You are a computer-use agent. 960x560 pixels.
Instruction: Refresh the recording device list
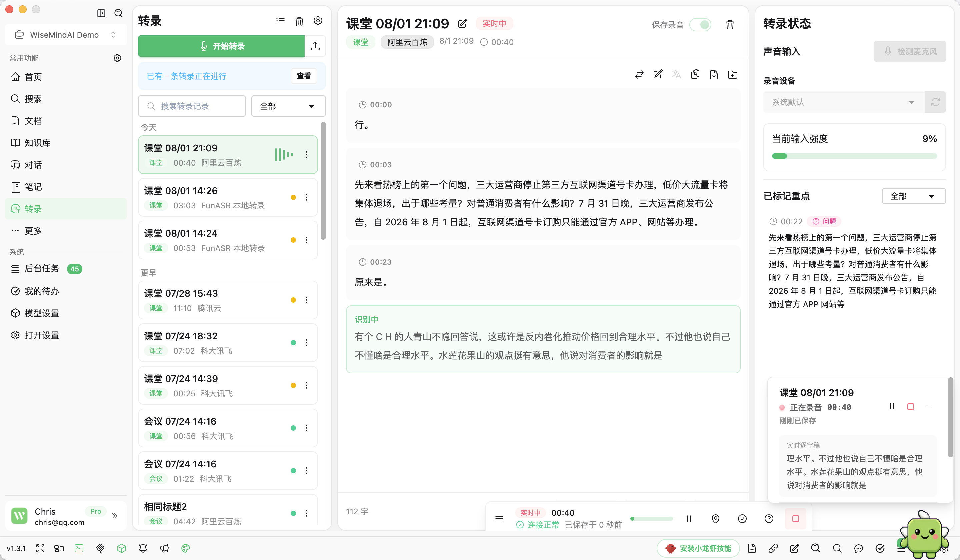coord(936,102)
